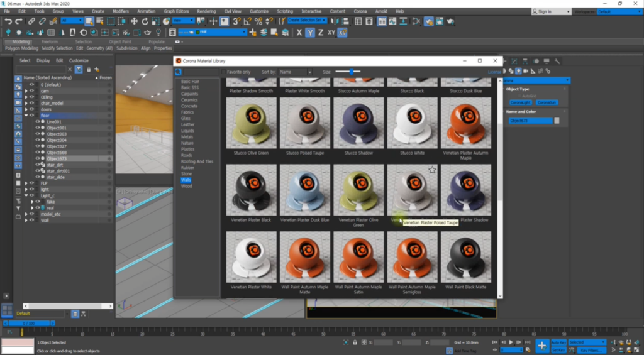Toggle the 3D Snaps icon
Screen dimensions: 644x355
(x=236, y=21)
